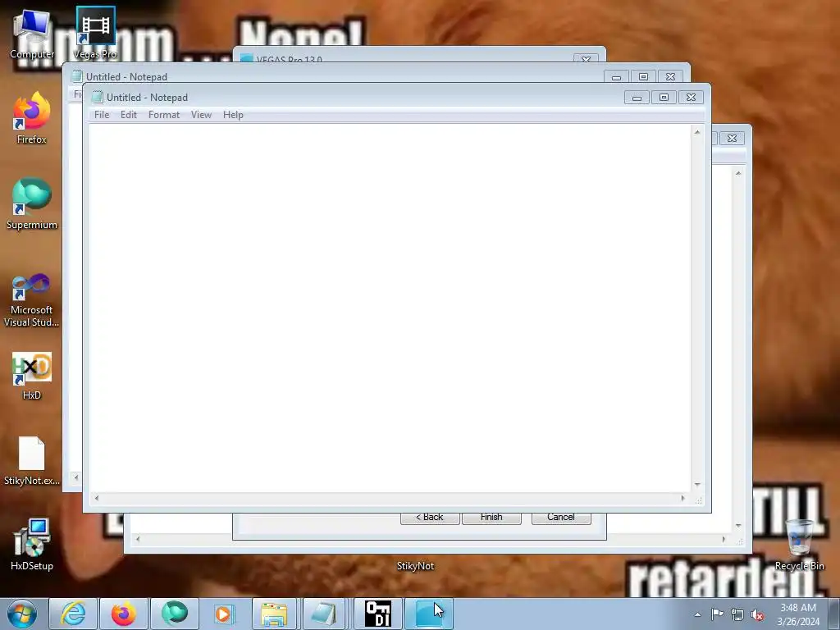Viewport: 840px width, 630px height.
Task: Click Back in VEGAS Pro installer
Action: (x=430, y=518)
